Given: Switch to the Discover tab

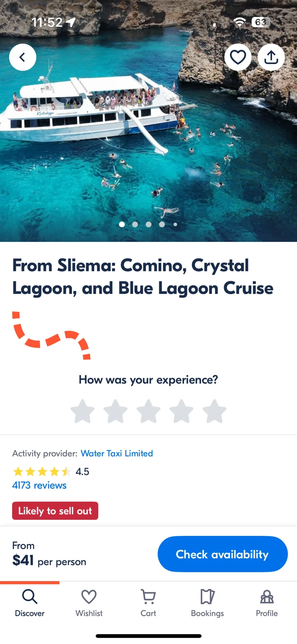Looking at the screenshot, I should [x=29, y=603].
